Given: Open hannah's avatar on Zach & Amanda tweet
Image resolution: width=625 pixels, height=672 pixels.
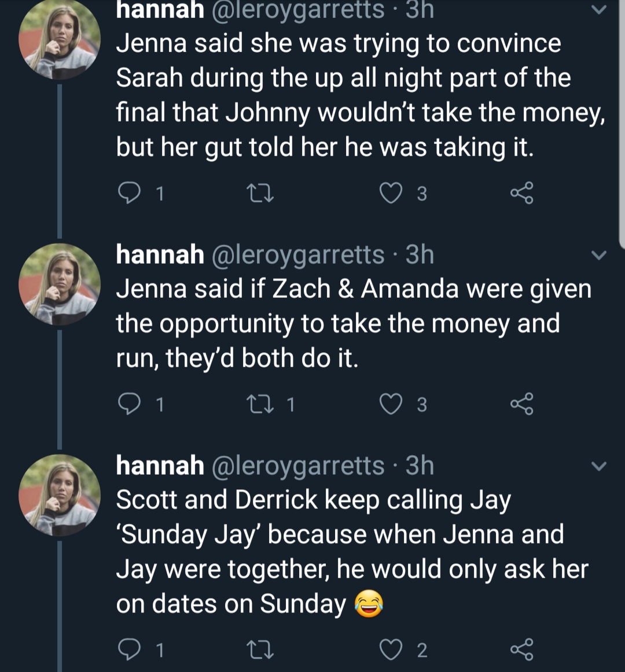Looking at the screenshot, I should coord(60,284).
